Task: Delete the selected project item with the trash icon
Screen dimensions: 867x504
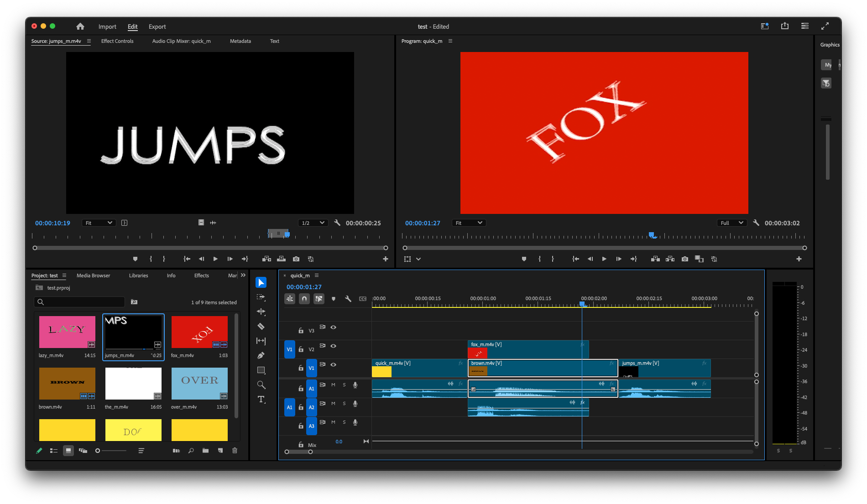Action: coord(235,451)
